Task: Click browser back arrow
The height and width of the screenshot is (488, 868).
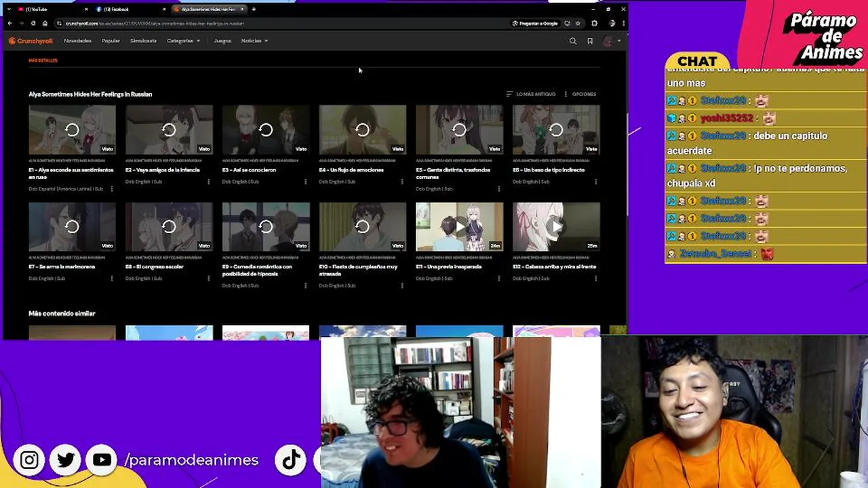Action: point(9,23)
